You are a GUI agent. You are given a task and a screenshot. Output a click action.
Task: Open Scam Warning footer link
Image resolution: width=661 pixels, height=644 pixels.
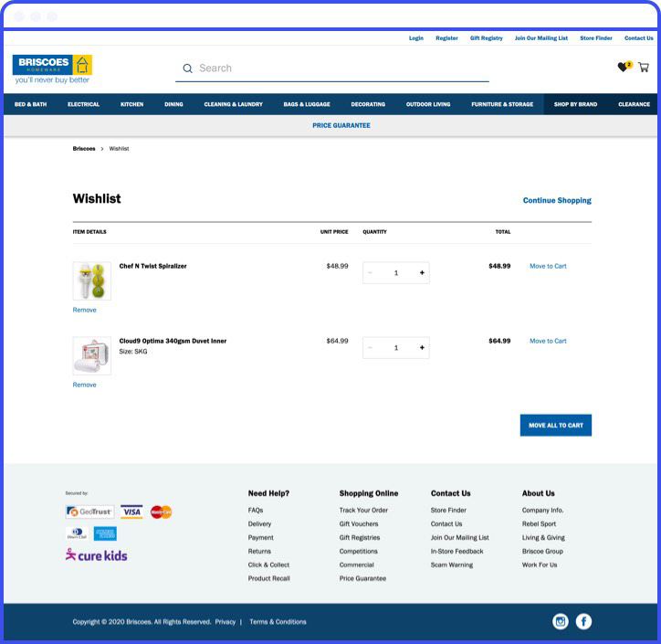452,565
